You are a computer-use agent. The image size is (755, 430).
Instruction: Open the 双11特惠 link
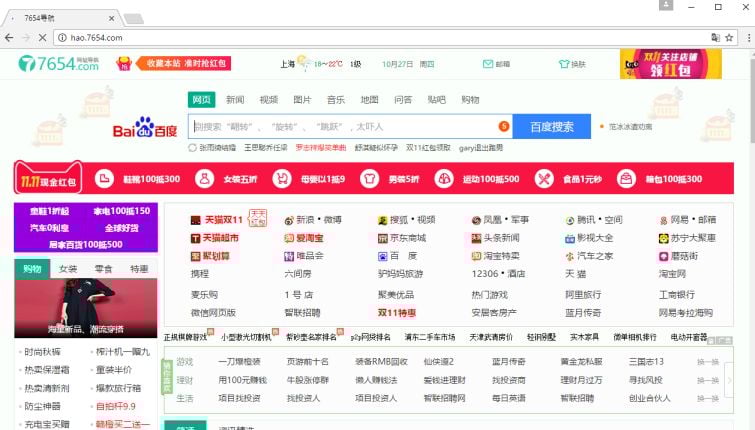coord(397,313)
